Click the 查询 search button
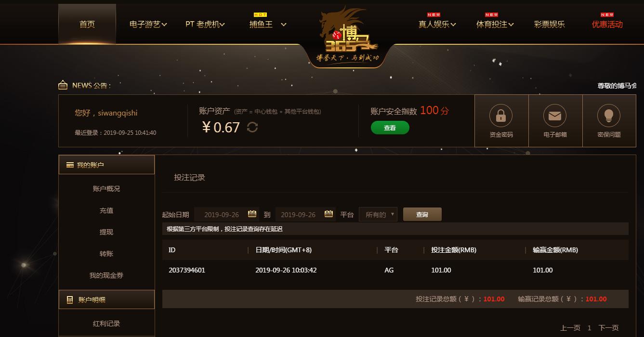Image resolution: width=644 pixels, height=337 pixels. pyautogui.click(x=422, y=214)
